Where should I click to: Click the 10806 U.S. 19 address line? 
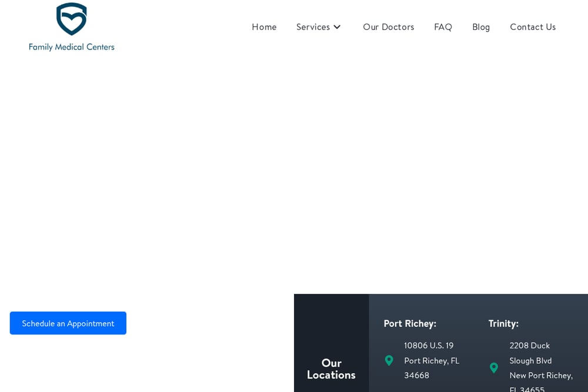tap(429, 346)
